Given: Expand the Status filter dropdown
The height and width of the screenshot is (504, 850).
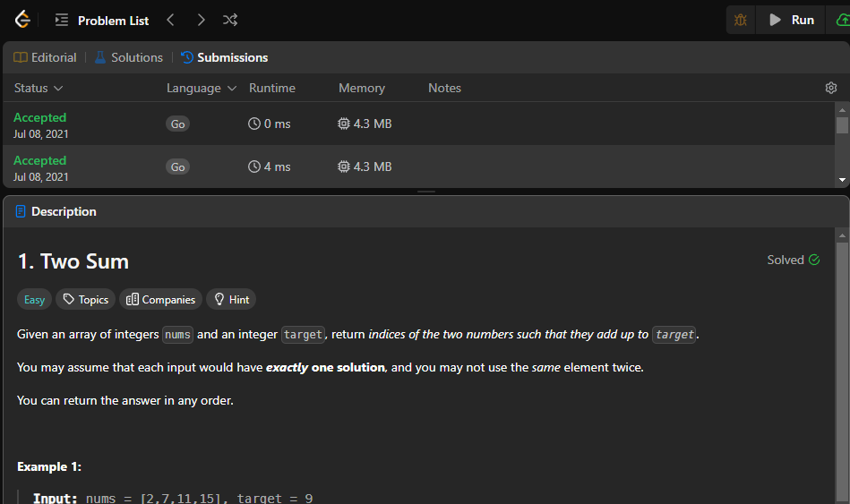Looking at the screenshot, I should (39, 88).
